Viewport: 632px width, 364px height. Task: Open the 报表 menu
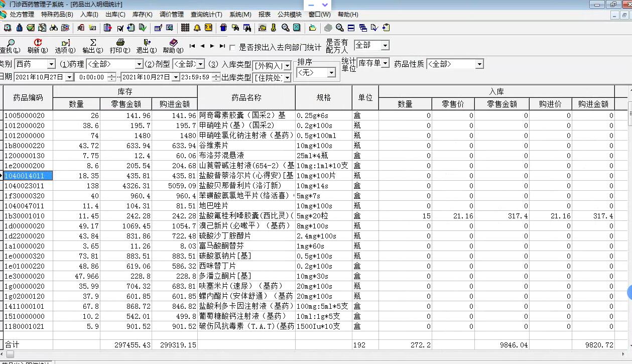tap(264, 15)
